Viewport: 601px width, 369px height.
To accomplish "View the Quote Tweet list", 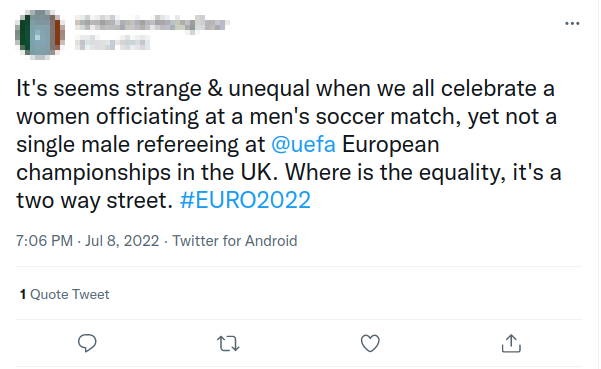I will [65, 294].
